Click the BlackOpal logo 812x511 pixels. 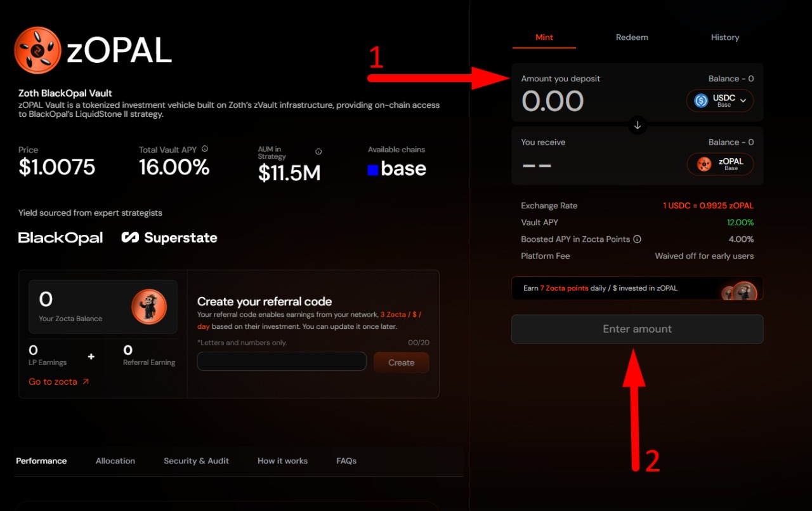click(60, 238)
